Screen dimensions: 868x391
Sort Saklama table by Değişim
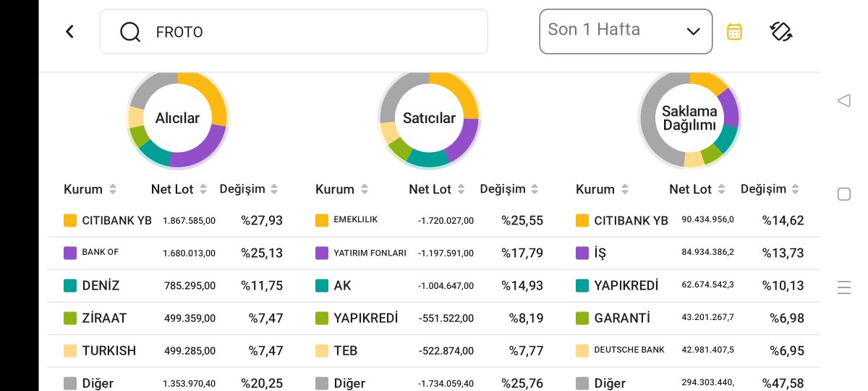point(770,189)
